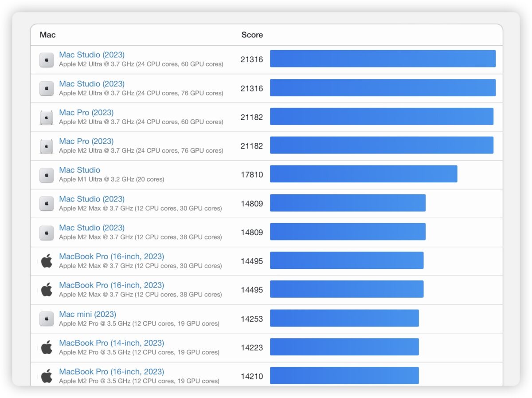Click Mac Studio icon in 60 GPU cores M2 Ultra row

[47, 60]
